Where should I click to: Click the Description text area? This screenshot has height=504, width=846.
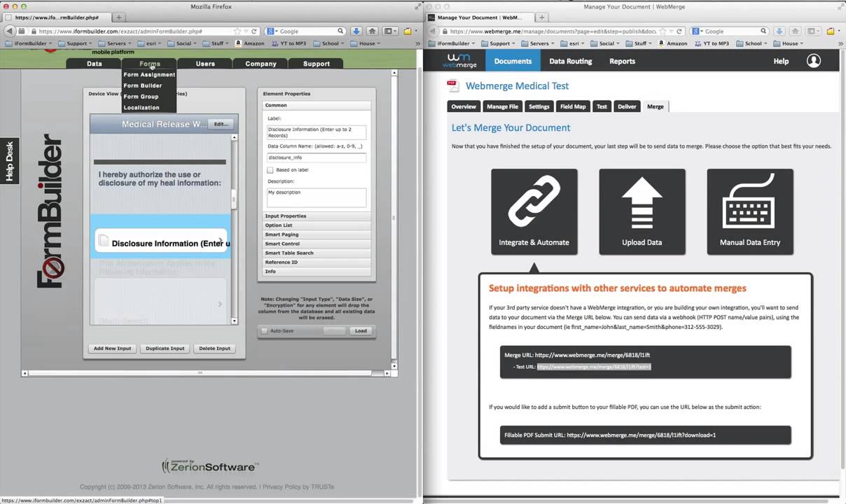tap(317, 197)
